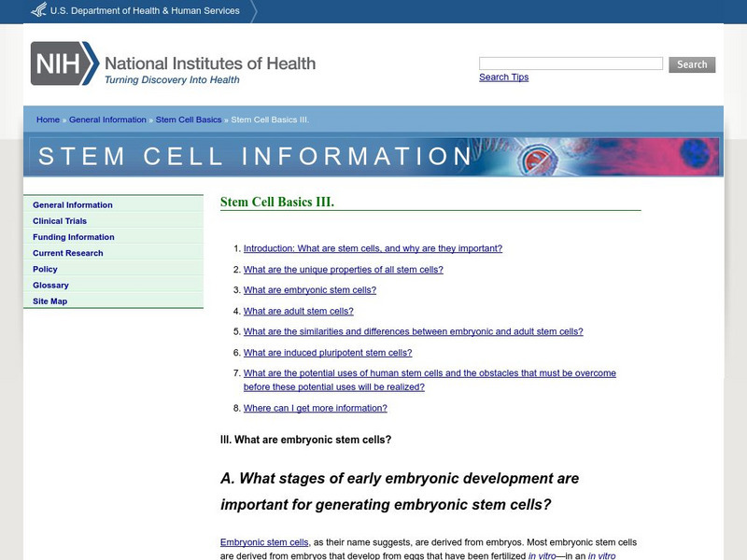The width and height of the screenshot is (747, 560).
Task: Open potential uses of human stem cells link
Action: coord(430,380)
